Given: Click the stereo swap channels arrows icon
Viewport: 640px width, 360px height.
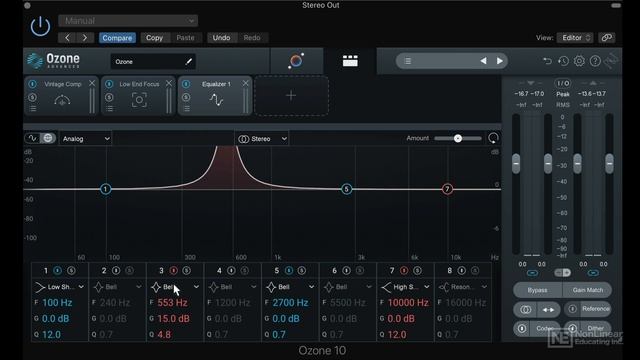Looking at the screenshot, I should pos(548,310).
